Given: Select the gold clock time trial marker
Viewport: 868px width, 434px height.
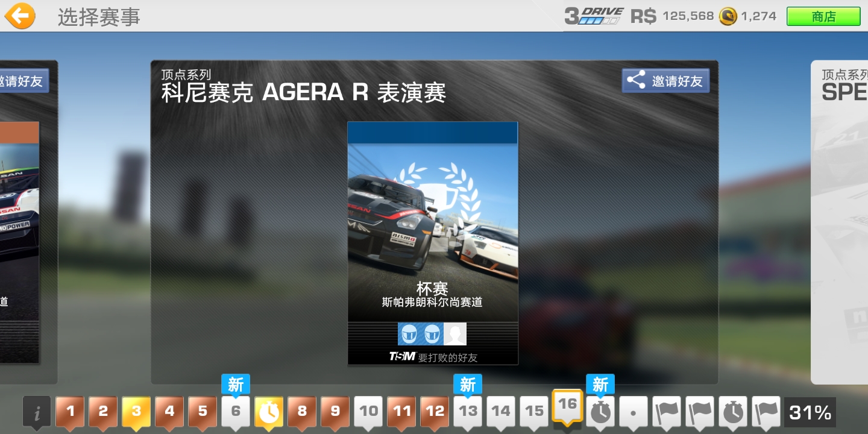Looking at the screenshot, I should (269, 413).
